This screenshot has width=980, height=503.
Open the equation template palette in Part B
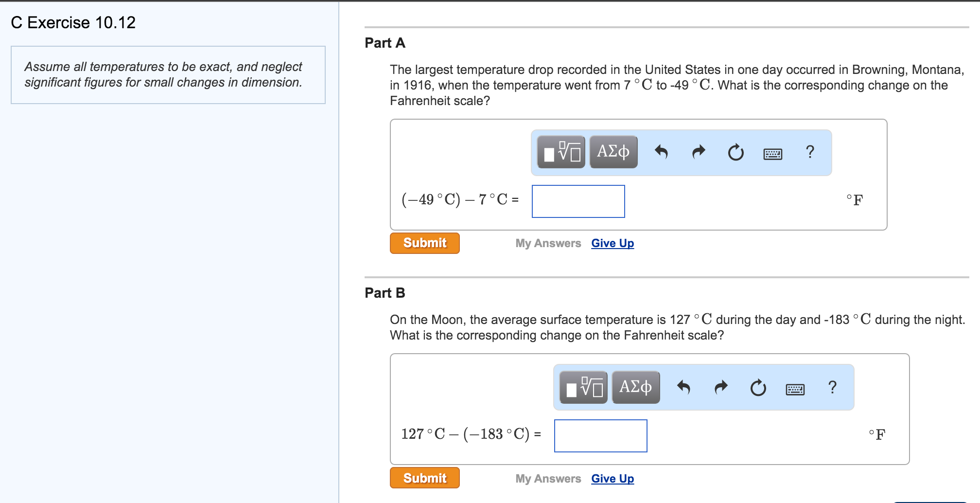(582, 387)
